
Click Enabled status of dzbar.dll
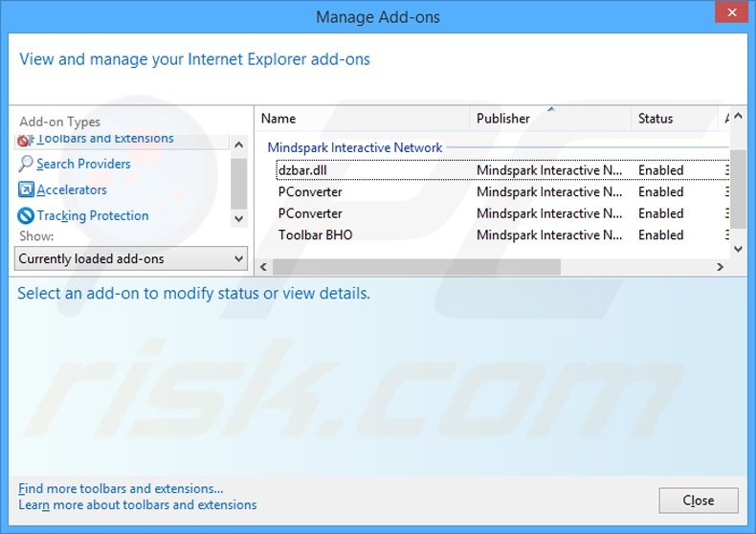click(660, 170)
